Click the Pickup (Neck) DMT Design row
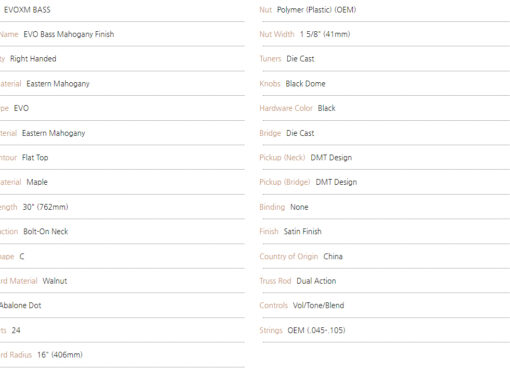Viewport: 510px width, 382px height. (x=385, y=158)
